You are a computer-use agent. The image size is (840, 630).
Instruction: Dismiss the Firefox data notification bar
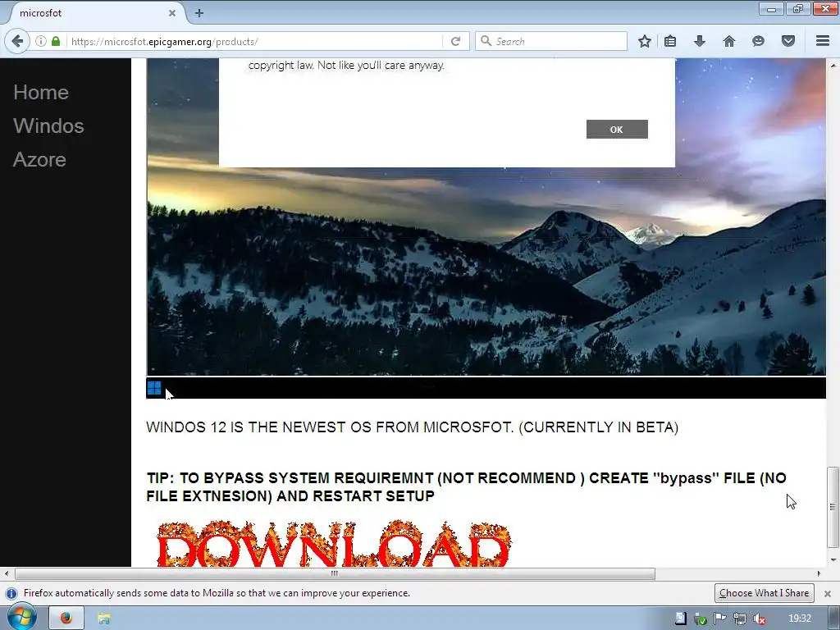[x=827, y=594]
